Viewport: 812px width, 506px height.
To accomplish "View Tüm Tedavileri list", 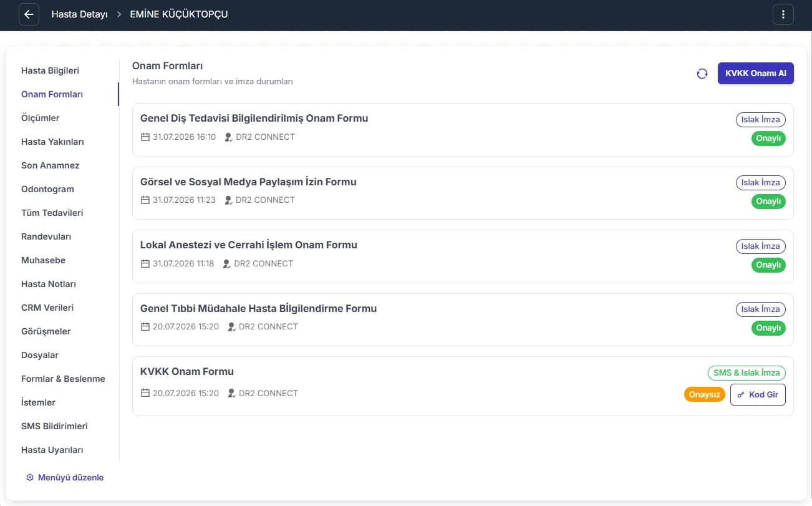I will [x=52, y=213].
